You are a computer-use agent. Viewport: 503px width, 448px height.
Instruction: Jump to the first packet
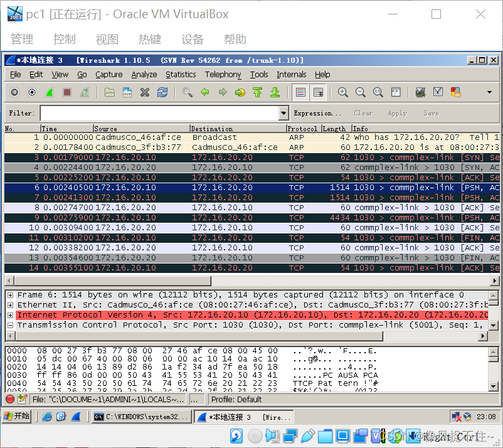point(257,92)
